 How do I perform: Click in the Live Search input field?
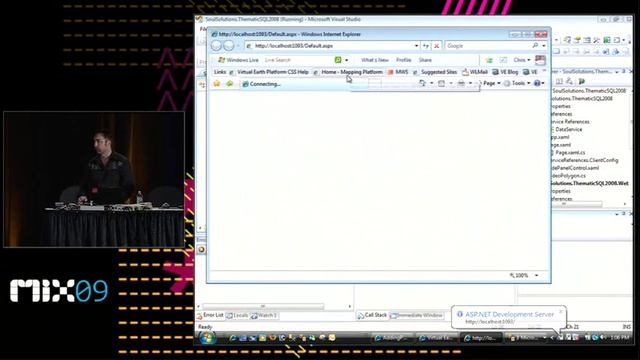pyautogui.click(x=298, y=60)
